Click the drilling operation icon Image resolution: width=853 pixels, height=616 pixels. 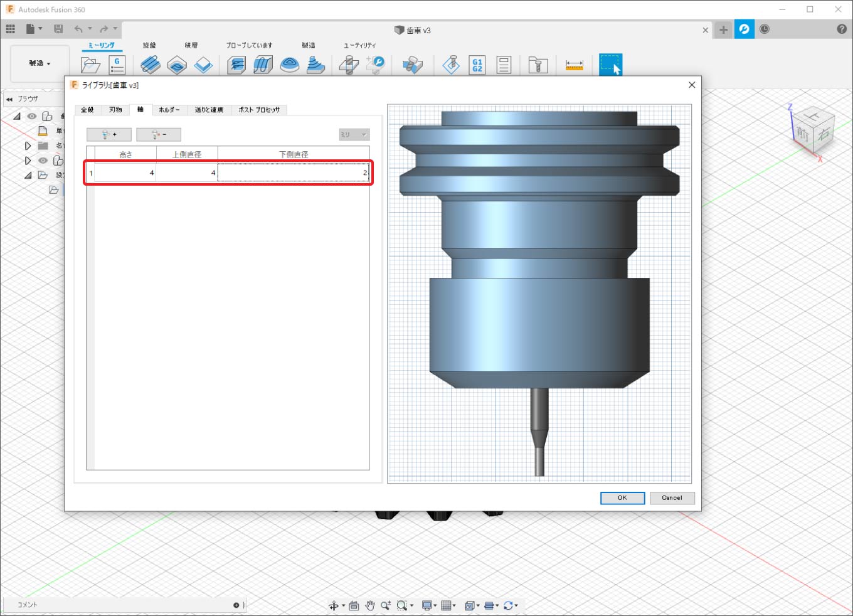pyautogui.click(x=349, y=65)
